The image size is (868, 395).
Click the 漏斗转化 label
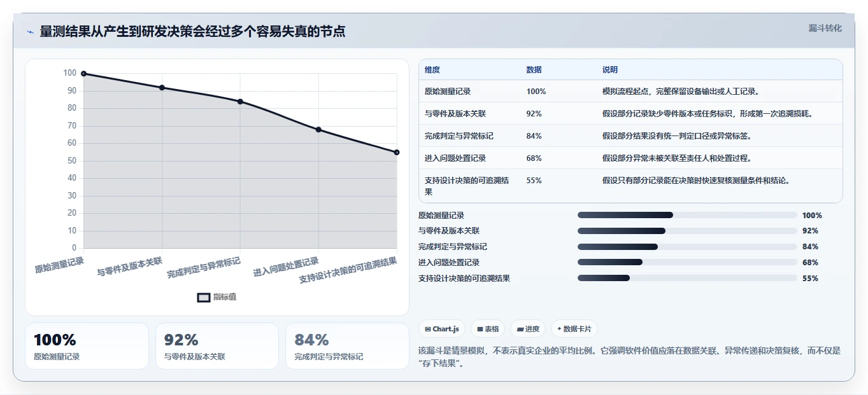[x=825, y=29]
